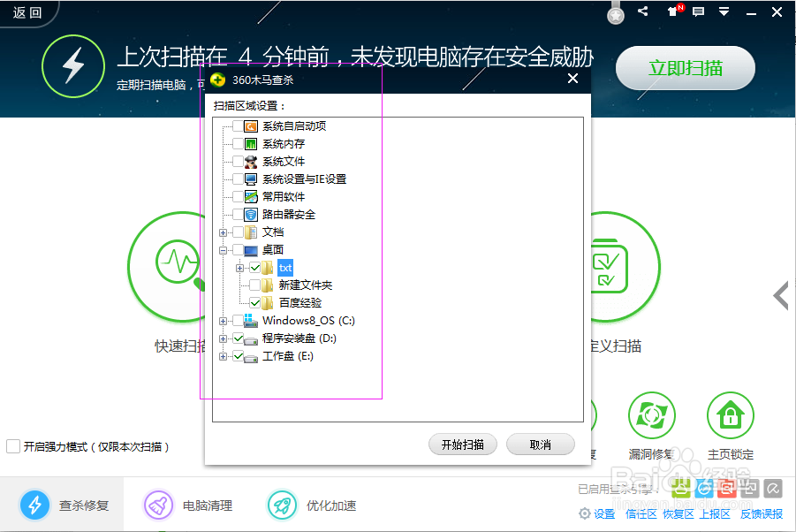Open the vulnerability repair icon
The height and width of the screenshot is (532, 796).
click(x=652, y=415)
